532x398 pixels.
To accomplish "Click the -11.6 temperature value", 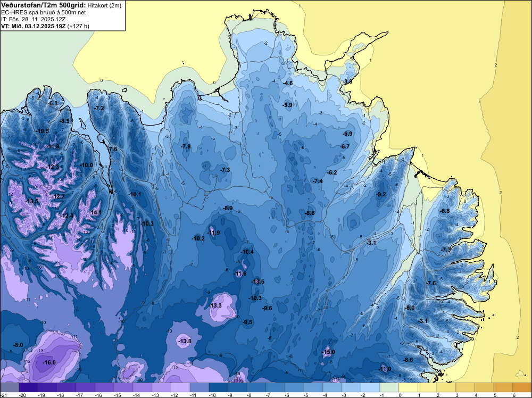I will 240,273.
